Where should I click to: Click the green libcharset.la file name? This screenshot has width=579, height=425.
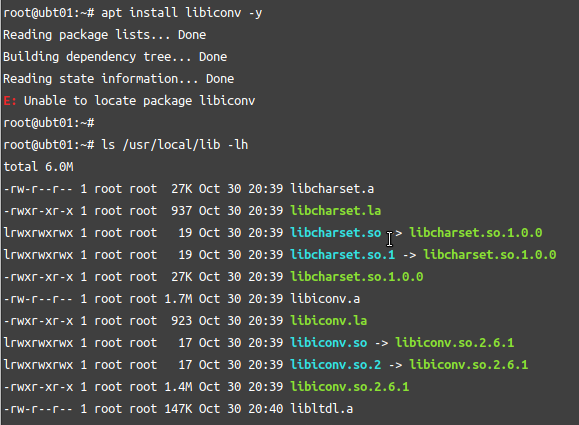(336, 210)
